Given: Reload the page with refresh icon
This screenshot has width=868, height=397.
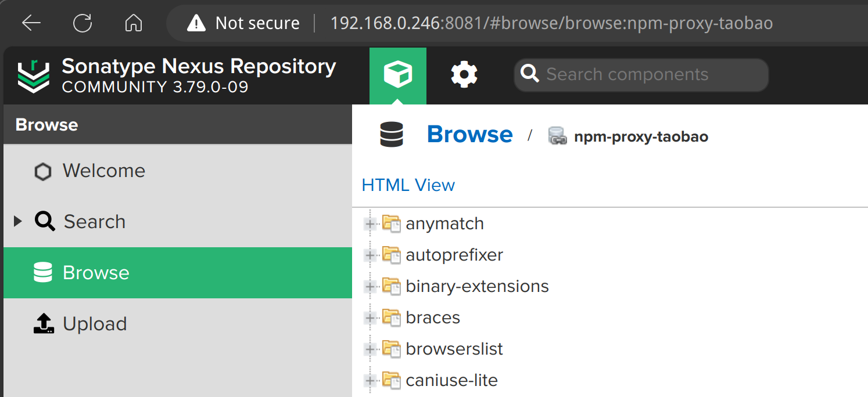Looking at the screenshot, I should [x=83, y=23].
